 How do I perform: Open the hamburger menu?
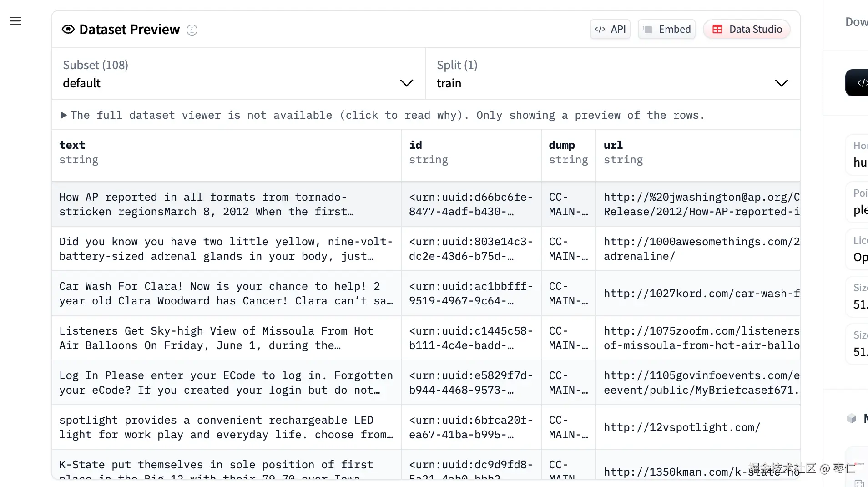(15, 21)
